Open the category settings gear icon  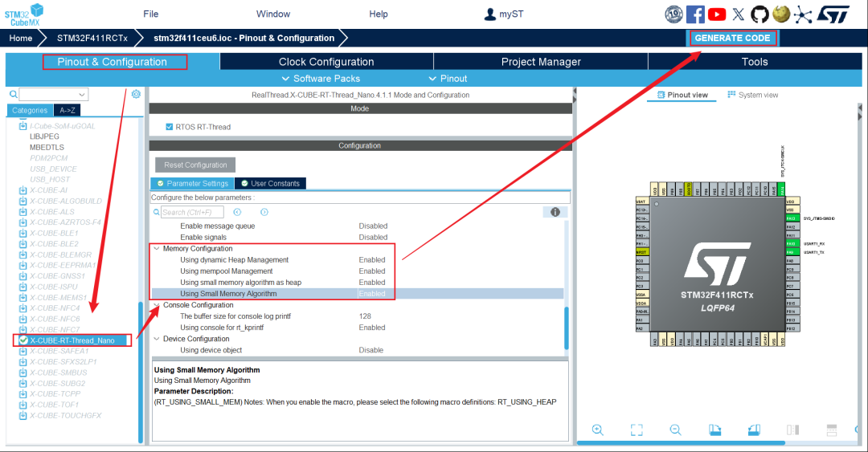pyautogui.click(x=136, y=94)
